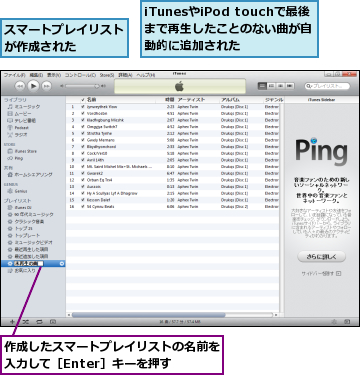
Task: Open the iTunes DJ playlist
Action: coord(20,208)
